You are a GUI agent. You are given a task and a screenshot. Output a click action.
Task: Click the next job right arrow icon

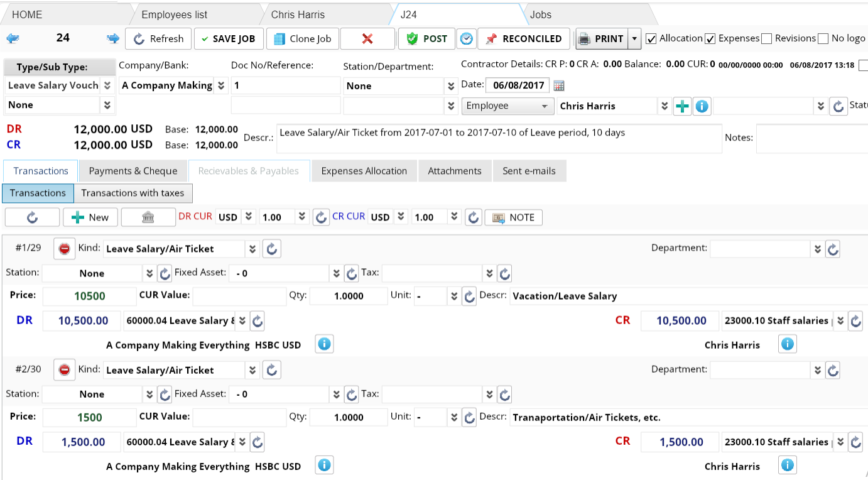point(113,39)
